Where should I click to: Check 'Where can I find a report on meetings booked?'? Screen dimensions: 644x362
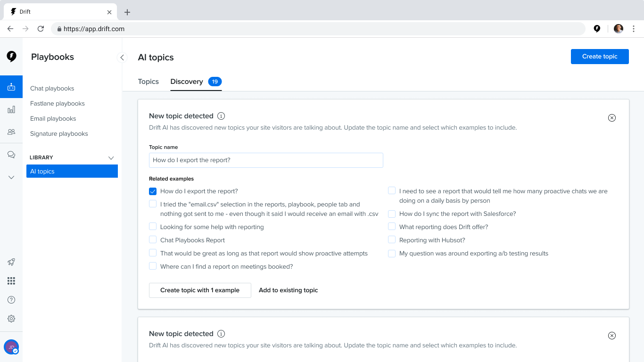pyautogui.click(x=153, y=266)
